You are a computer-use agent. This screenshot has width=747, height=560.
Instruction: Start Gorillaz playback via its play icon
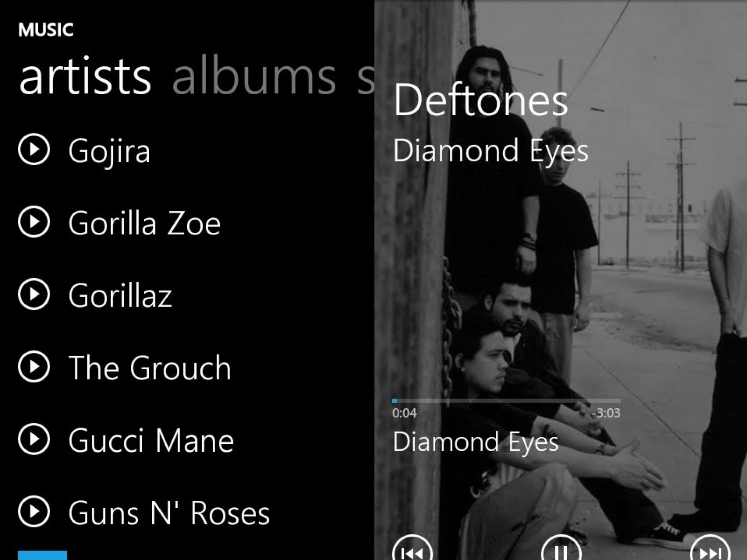pyautogui.click(x=34, y=294)
